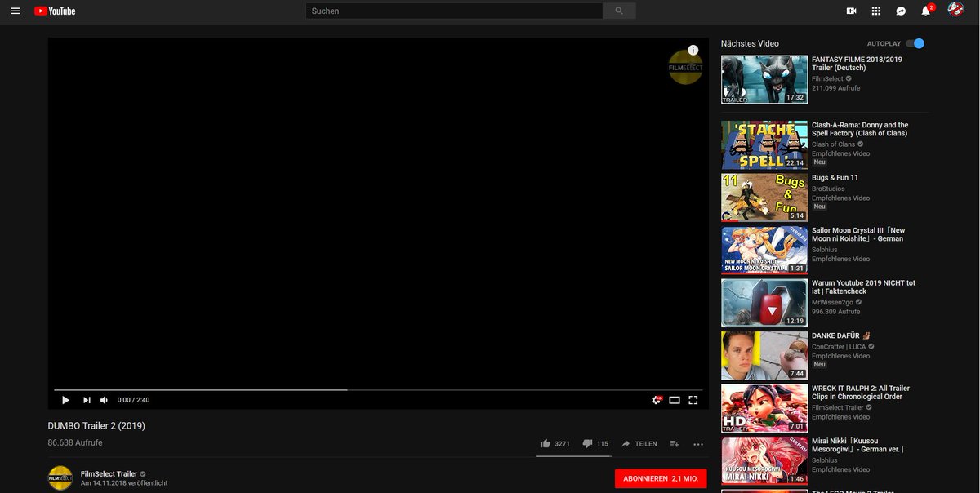The image size is (980, 493).
Task: Visit the Clash of Clans channel
Action: pos(833,144)
